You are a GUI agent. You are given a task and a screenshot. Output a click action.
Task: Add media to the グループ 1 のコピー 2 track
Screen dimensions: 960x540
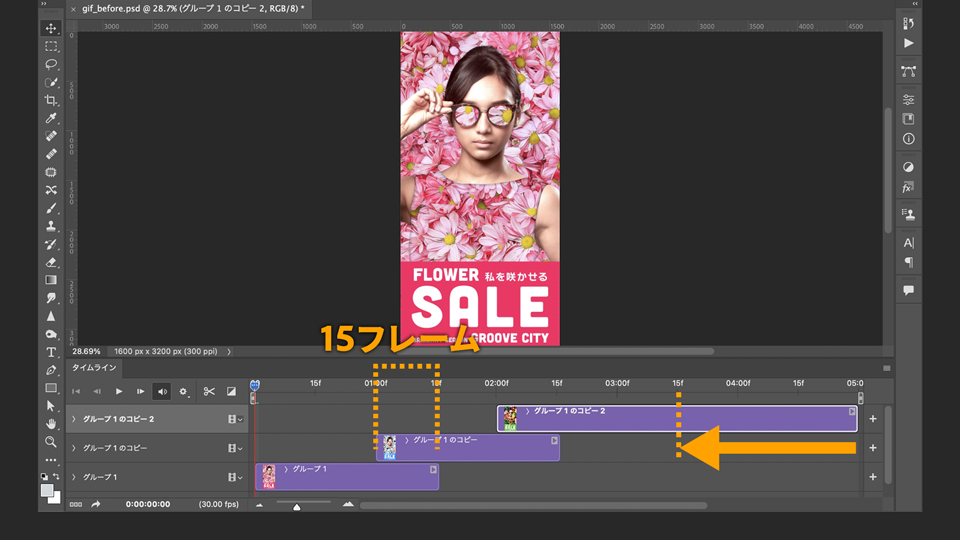(873, 419)
